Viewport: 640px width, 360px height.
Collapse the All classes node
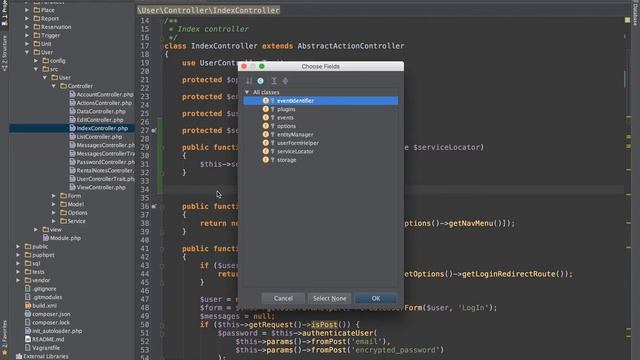[x=247, y=92]
